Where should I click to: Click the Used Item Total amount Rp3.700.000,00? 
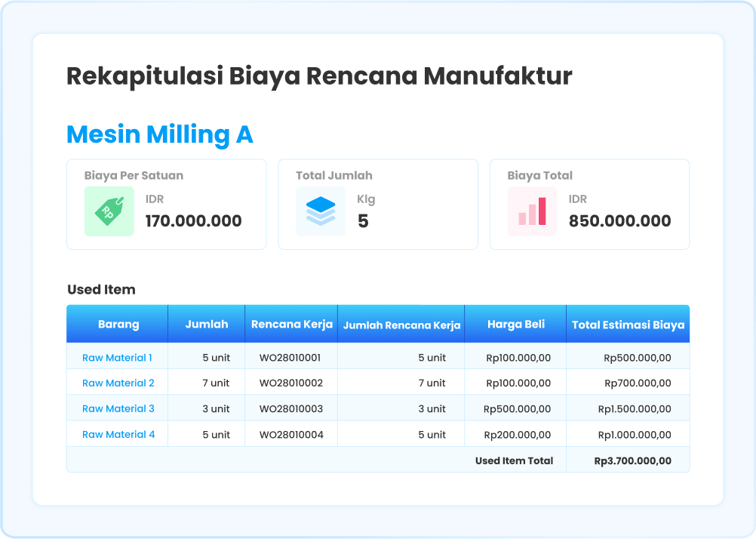click(632, 459)
